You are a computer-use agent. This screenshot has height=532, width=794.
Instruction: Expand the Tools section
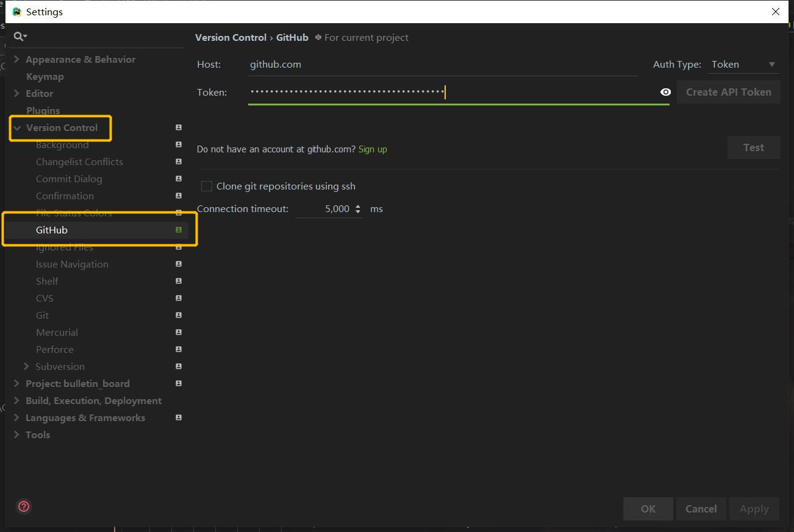(x=17, y=434)
